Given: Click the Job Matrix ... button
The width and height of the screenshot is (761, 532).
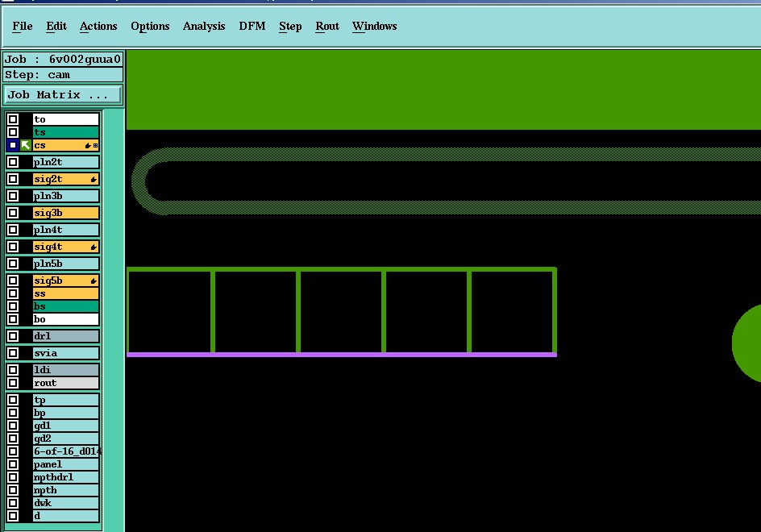Looking at the screenshot, I should click(x=63, y=94).
